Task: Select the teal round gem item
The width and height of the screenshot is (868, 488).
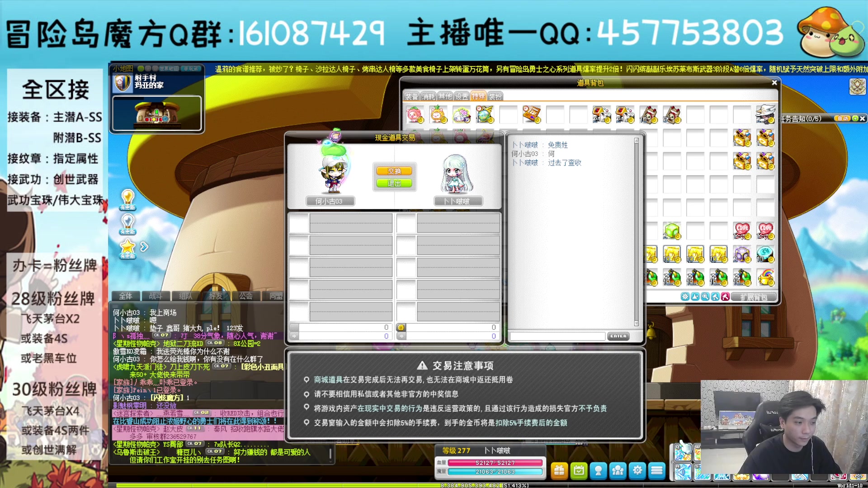Action: [x=765, y=254]
